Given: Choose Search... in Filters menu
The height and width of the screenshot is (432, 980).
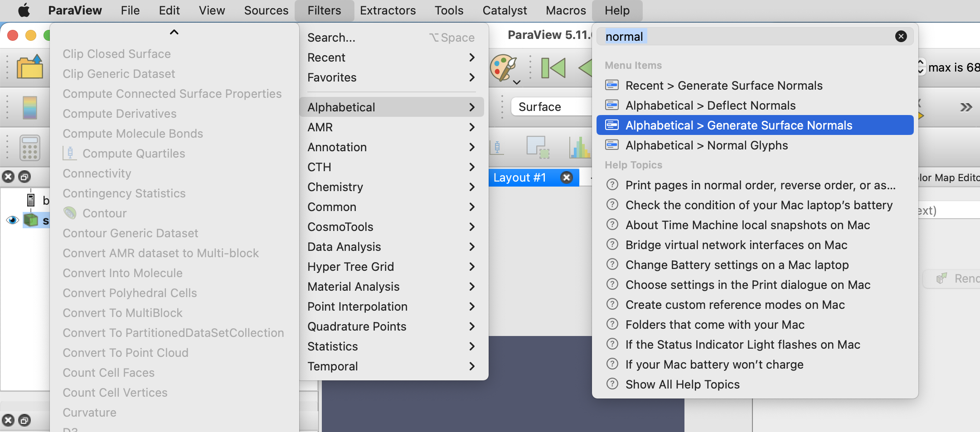Looking at the screenshot, I should (x=391, y=38).
